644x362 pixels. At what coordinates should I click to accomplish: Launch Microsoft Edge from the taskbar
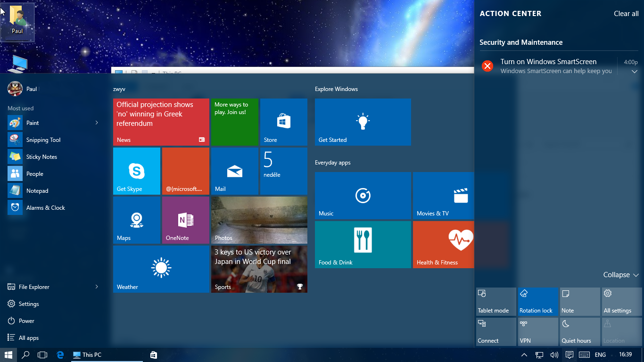click(x=60, y=355)
